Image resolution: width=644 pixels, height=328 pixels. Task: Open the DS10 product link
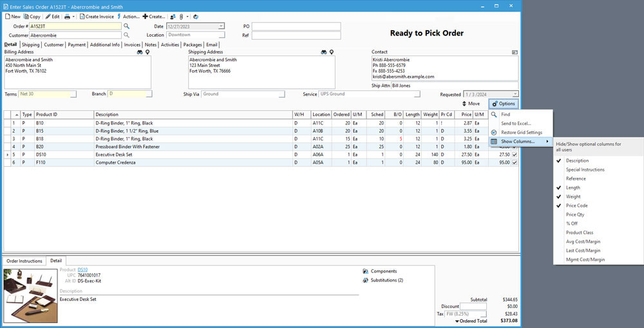coord(82,269)
